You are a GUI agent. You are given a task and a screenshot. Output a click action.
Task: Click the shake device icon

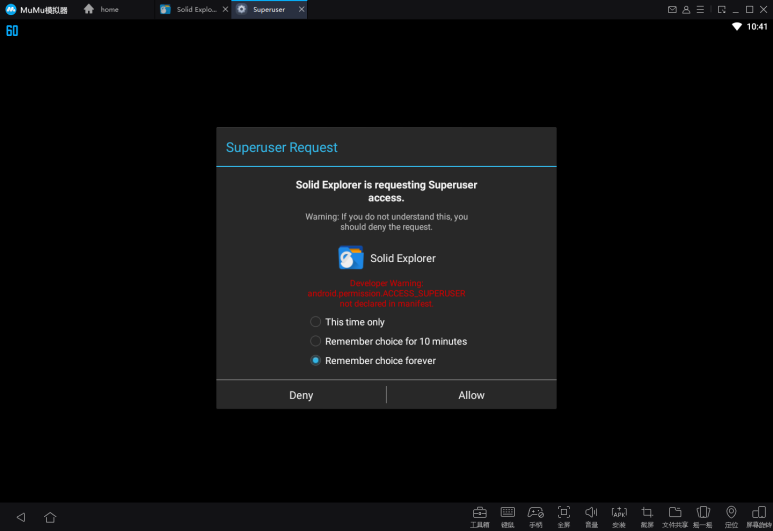click(x=703, y=516)
